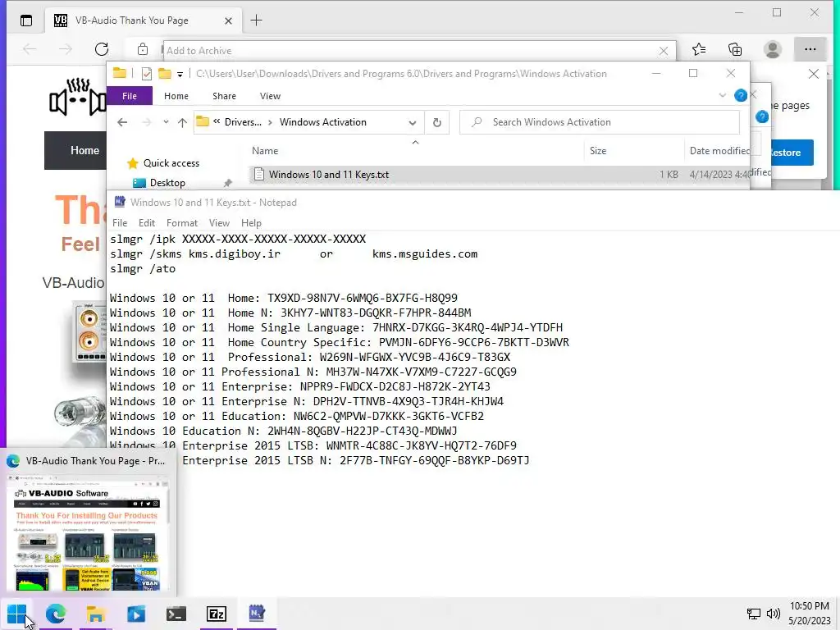Click the Edge forward arrow

coord(66,49)
